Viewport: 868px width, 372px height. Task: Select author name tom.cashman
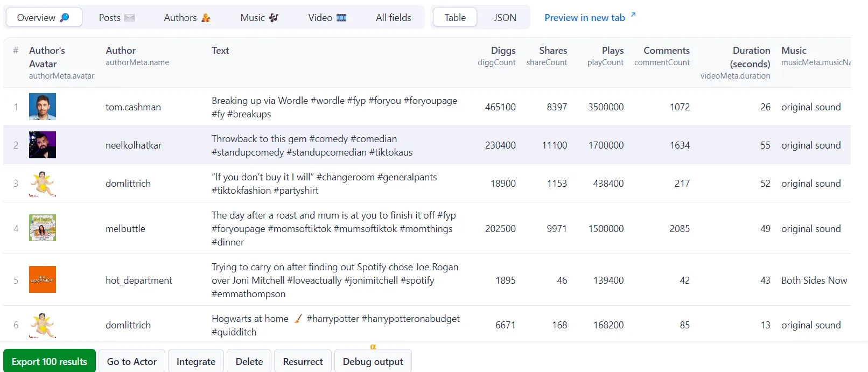point(133,107)
